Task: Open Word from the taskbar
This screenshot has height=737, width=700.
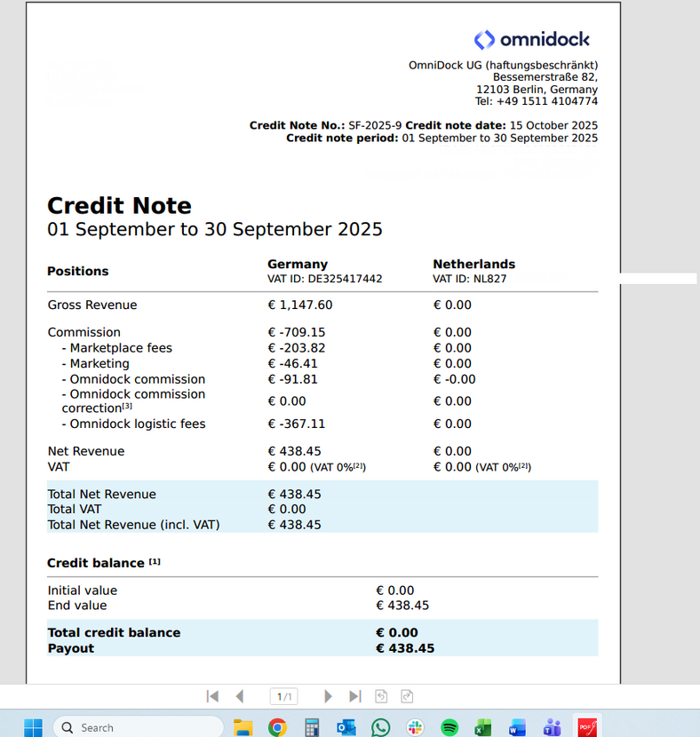Action: [518, 727]
